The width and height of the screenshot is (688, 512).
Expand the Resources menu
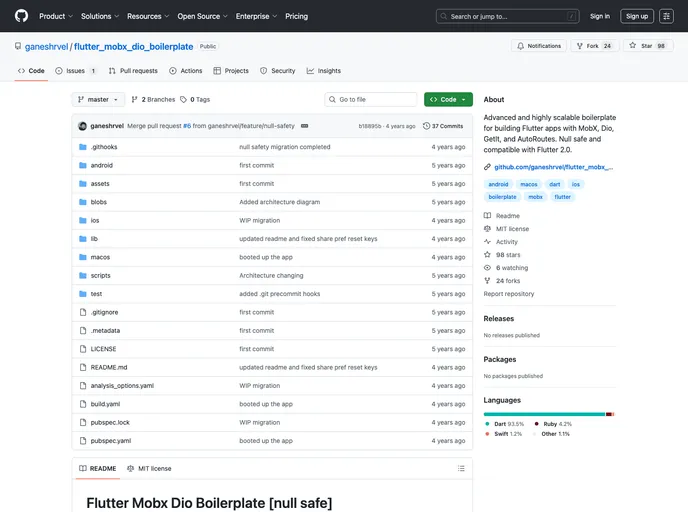[x=148, y=16]
